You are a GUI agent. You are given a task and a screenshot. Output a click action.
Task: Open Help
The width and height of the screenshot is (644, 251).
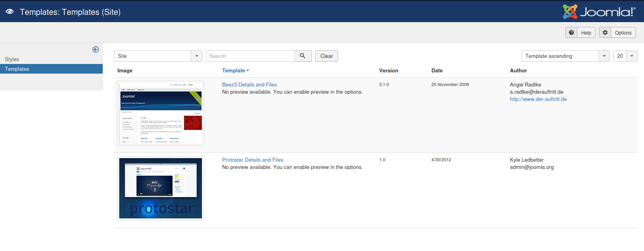click(580, 33)
